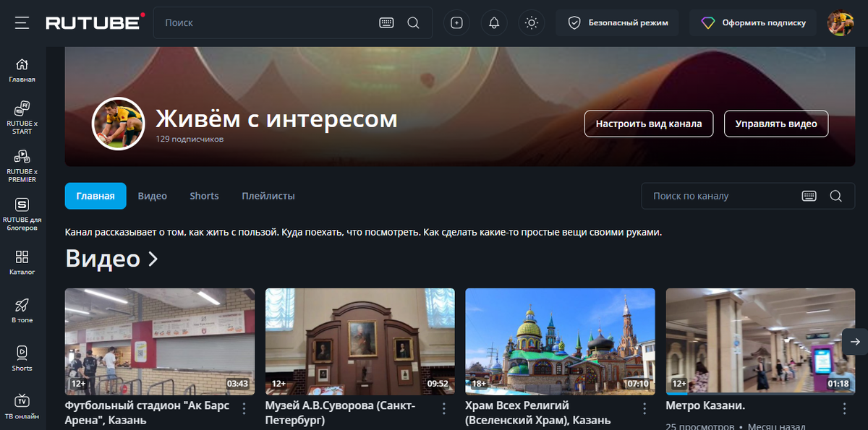Viewport: 868px width, 430px height.
Task: Click title Футбольный стадион "Ак Барс Арена", Казань
Action: pos(148,413)
